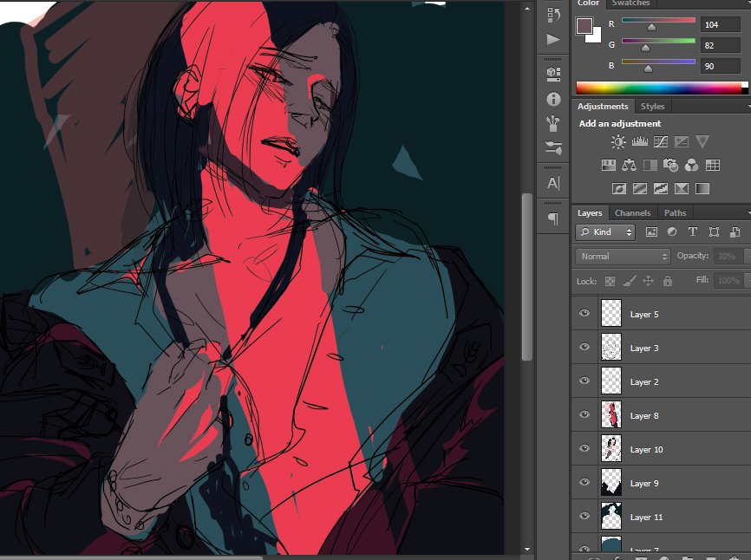Click the B value field showing 90
The image size is (751, 560).
pyautogui.click(x=720, y=66)
